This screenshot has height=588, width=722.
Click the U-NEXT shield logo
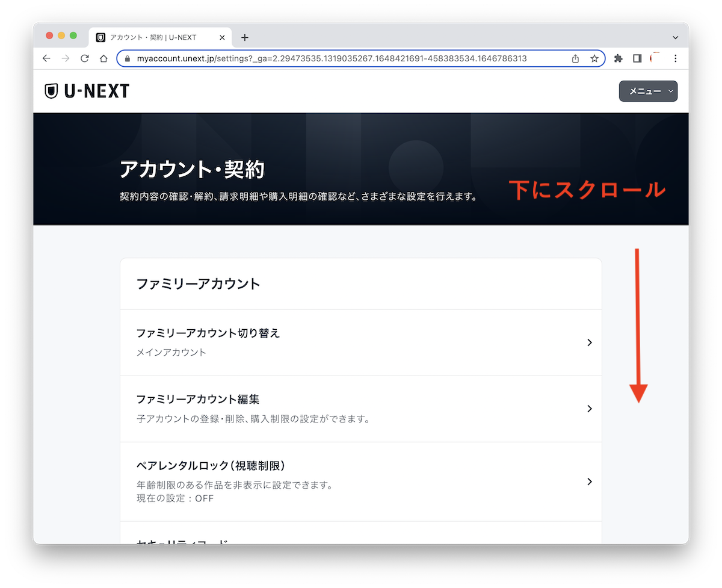(x=51, y=90)
